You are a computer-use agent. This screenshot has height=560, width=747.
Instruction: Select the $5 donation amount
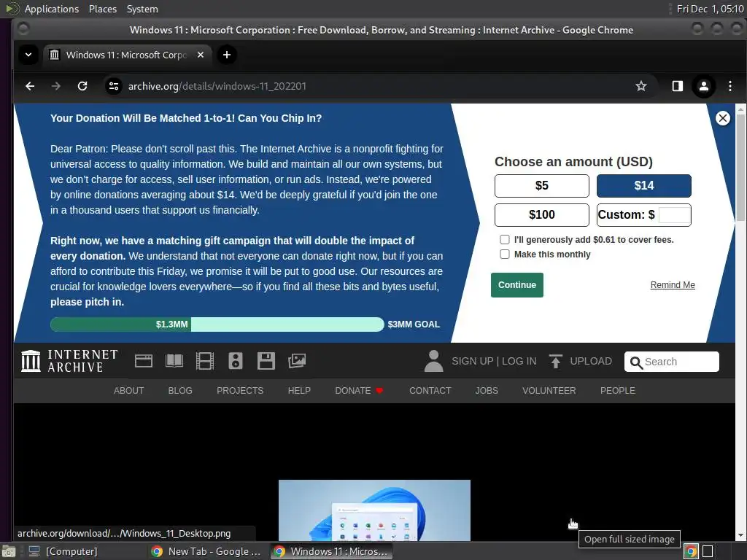[x=542, y=186]
